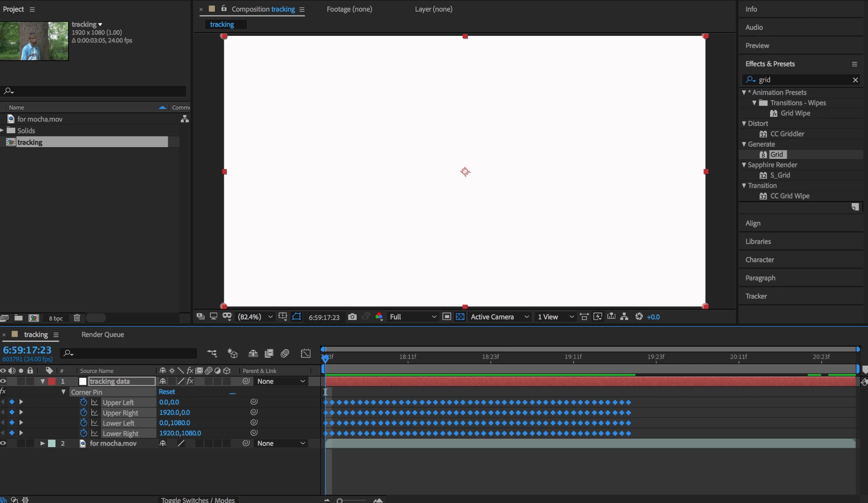Switch to the Layer (none) tab
868x503 pixels.
tap(434, 9)
